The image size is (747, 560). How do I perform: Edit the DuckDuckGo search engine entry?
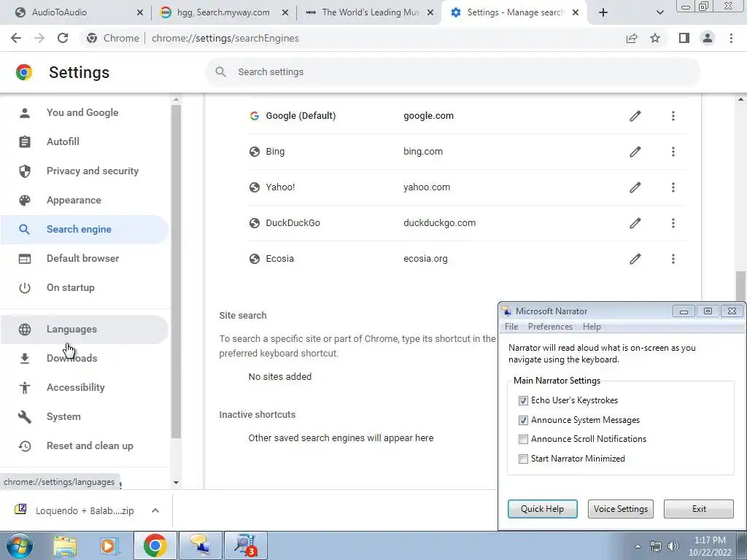click(x=635, y=223)
